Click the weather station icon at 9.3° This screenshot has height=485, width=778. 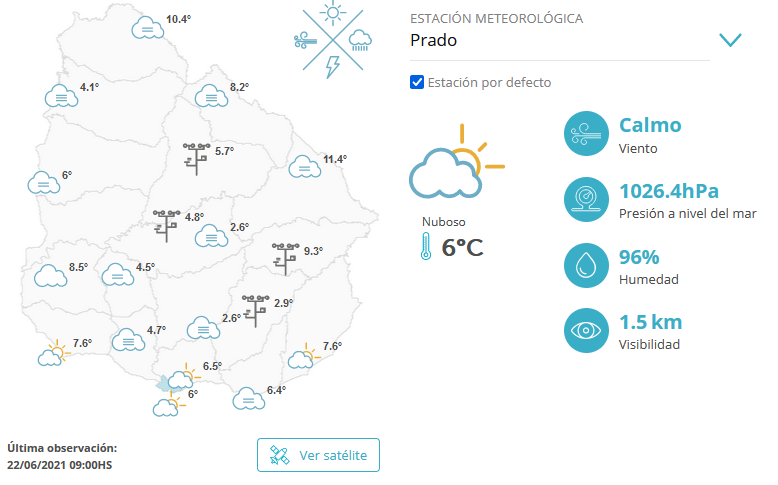285,256
